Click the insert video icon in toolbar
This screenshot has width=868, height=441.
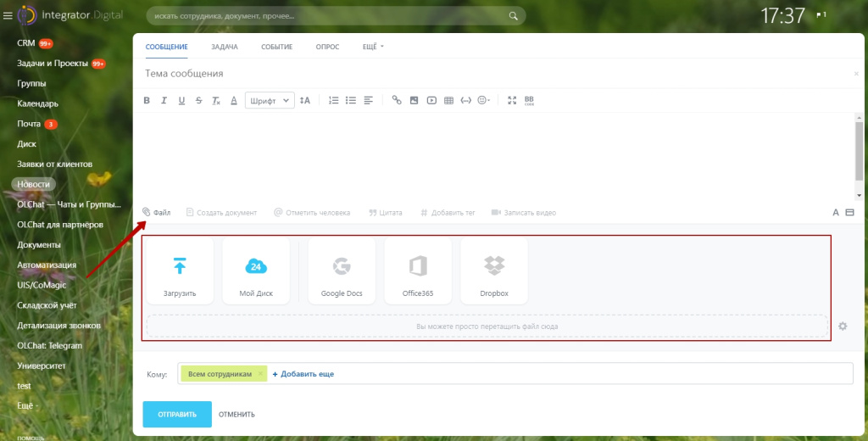click(x=431, y=100)
